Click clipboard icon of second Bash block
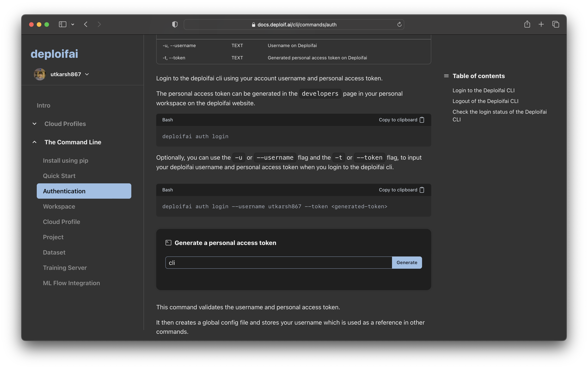The image size is (588, 369). pos(422,190)
